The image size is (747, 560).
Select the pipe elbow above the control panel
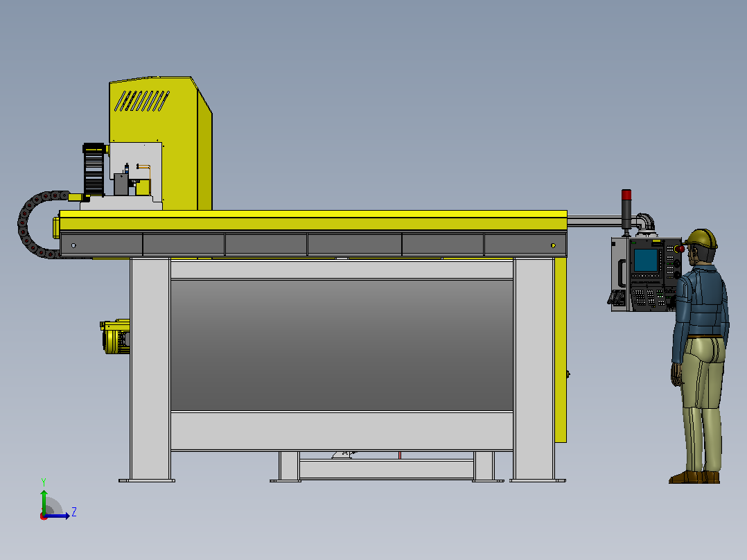[x=646, y=222]
